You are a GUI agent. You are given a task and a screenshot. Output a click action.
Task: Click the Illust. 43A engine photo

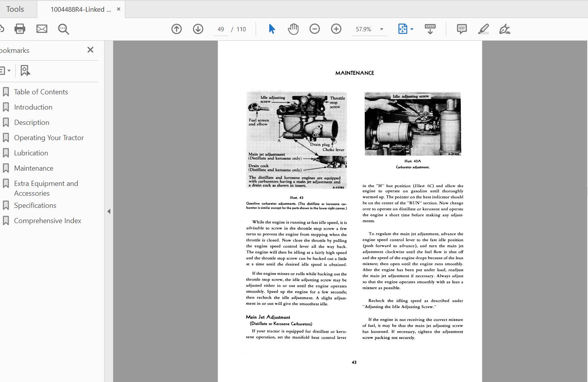coord(413,124)
